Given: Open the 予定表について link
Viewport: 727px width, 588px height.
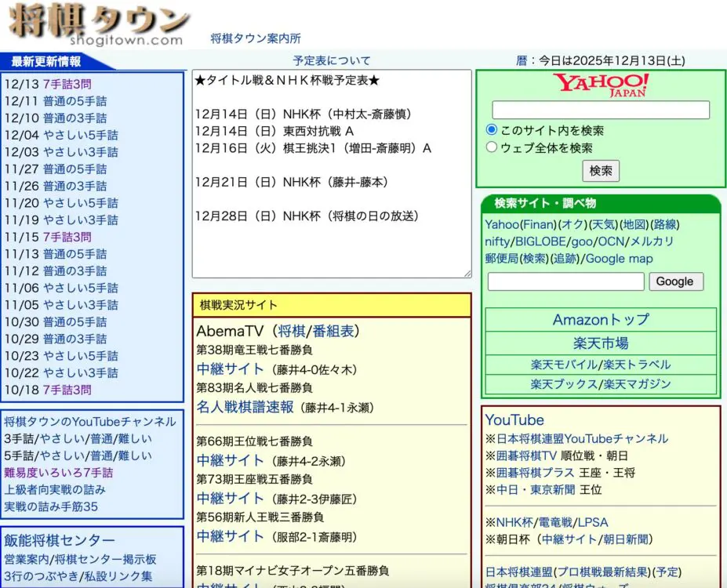Looking at the screenshot, I should pos(332,60).
